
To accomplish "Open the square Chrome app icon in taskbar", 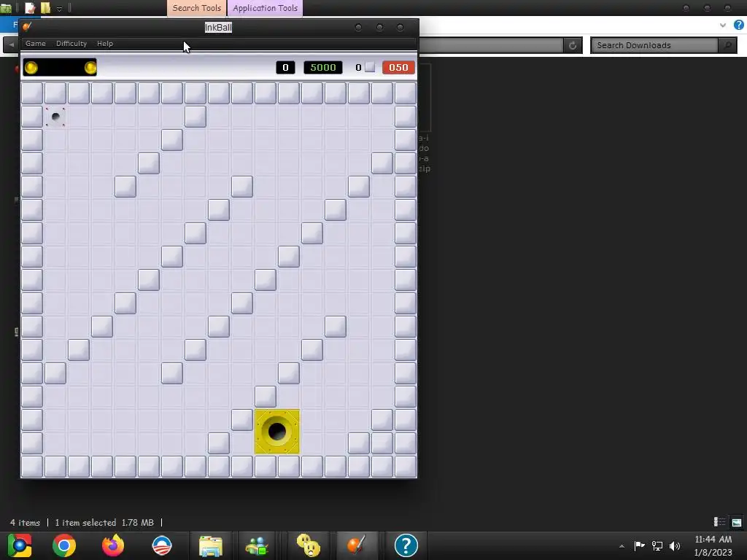I will click(19, 545).
